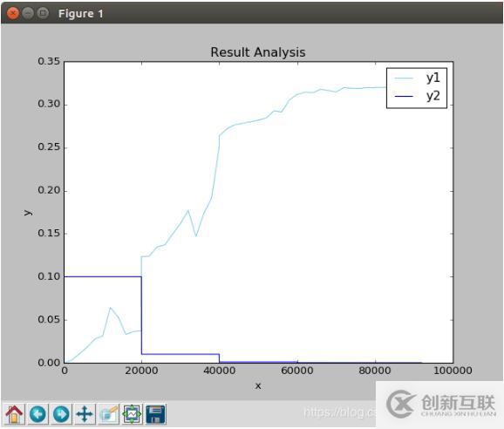The height and width of the screenshot is (429, 504).
Task: Select the y axis label
Action: [x=28, y=213]
